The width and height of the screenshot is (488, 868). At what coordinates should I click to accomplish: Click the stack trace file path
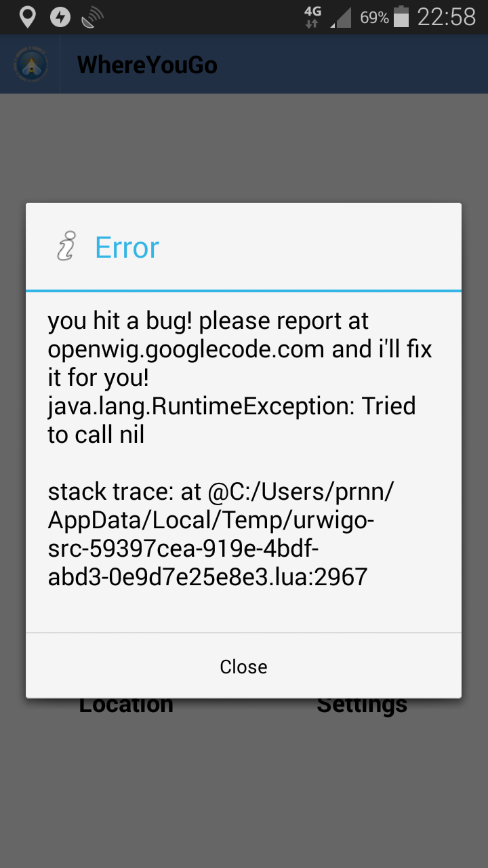click(x=220, y=534)
